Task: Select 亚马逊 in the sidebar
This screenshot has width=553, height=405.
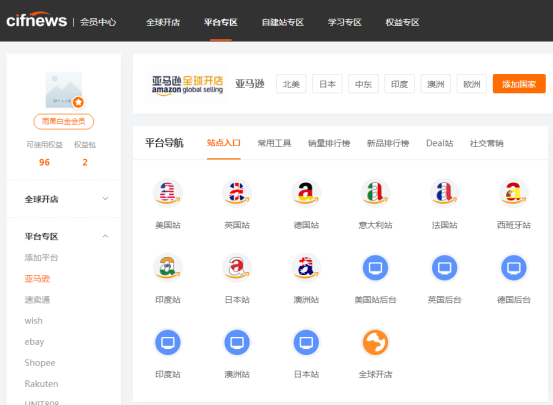Action: tap(37, 279)
